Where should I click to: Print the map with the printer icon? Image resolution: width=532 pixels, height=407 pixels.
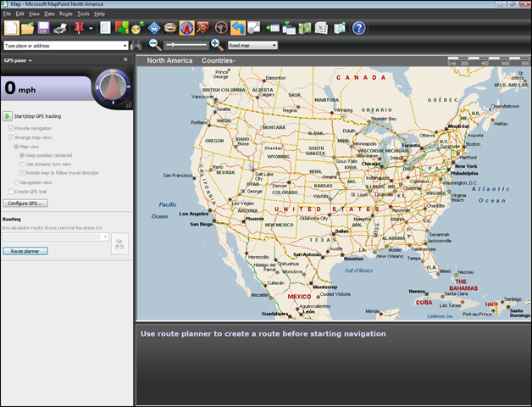(x=60, y=28)
